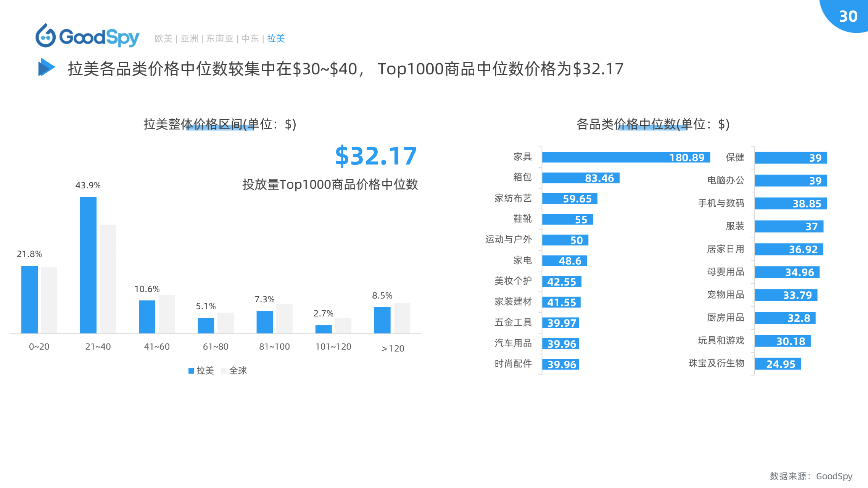Open the 中东 region tab
This screenshot has height=488, width=868.
tap(250, 39)
